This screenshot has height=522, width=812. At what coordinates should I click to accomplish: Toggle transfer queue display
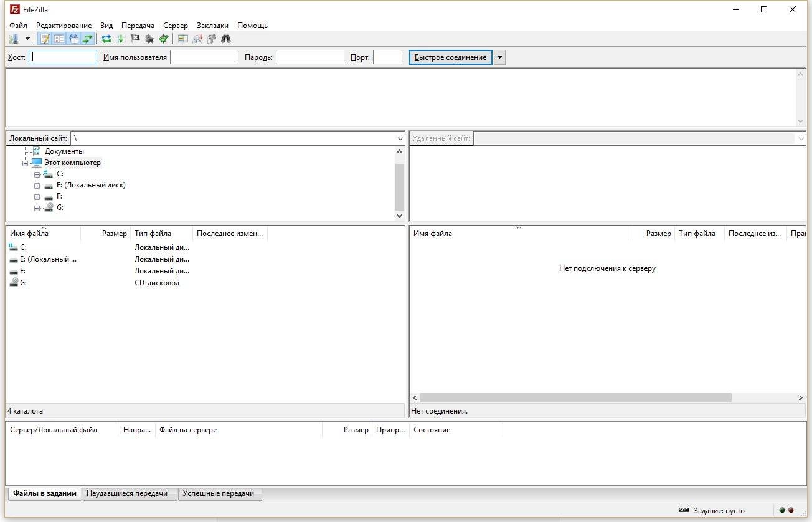tap(88, 39)
